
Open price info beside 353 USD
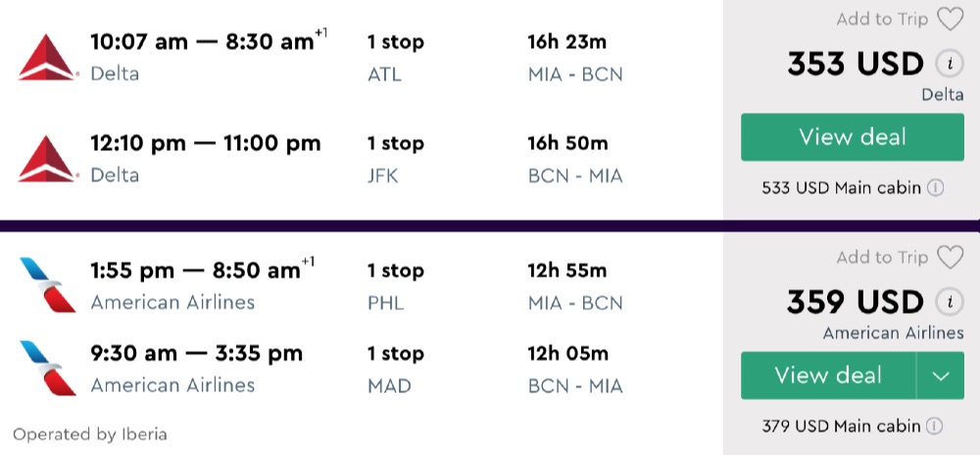click(947, 65)
